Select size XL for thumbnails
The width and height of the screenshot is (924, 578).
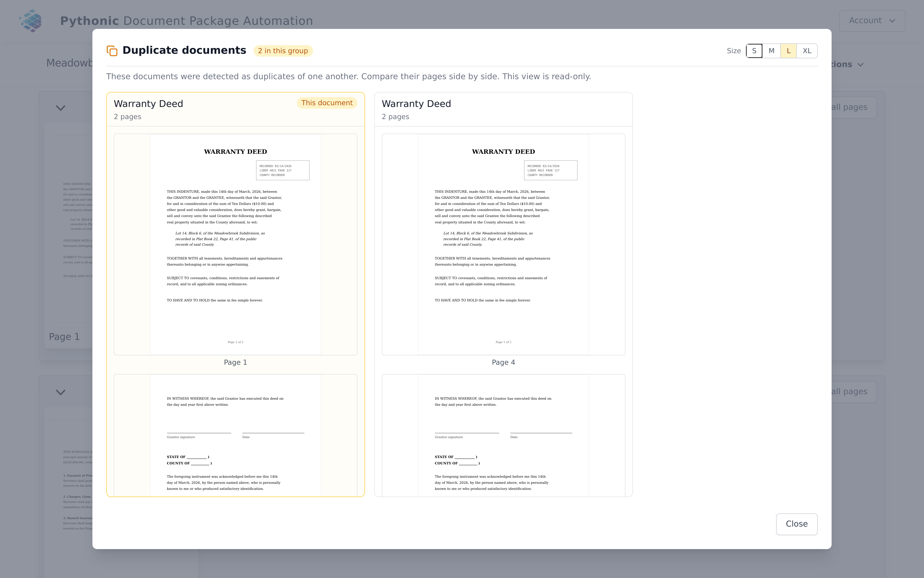(x=807, y=51)
